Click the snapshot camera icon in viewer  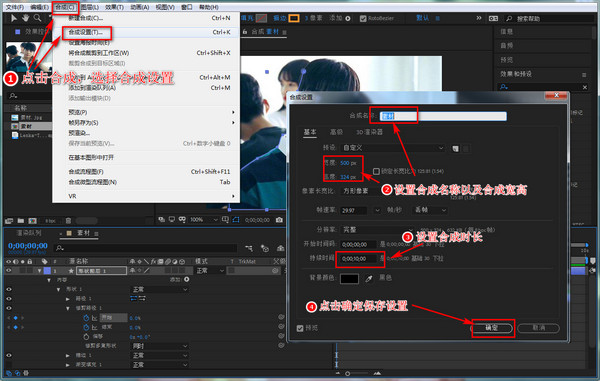click(279, 220)
